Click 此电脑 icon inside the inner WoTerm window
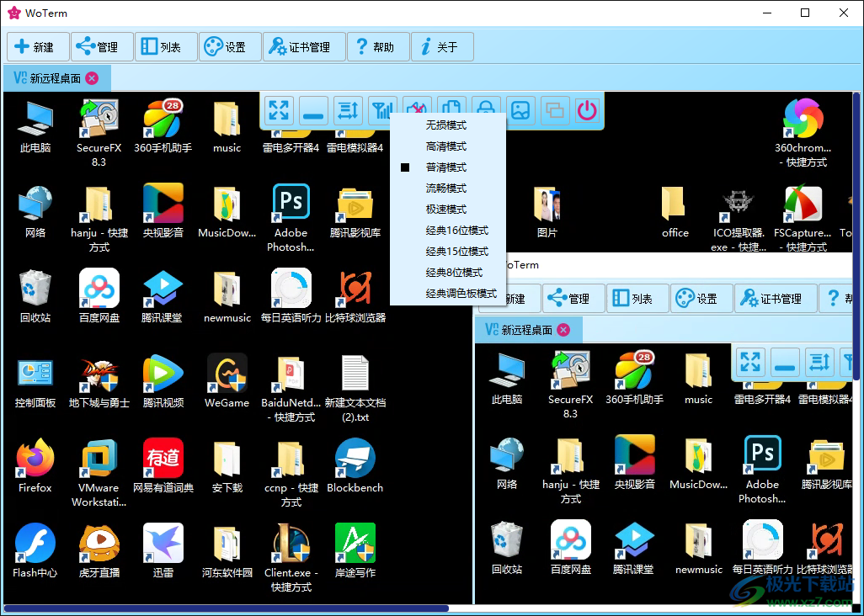 point(507,380)
